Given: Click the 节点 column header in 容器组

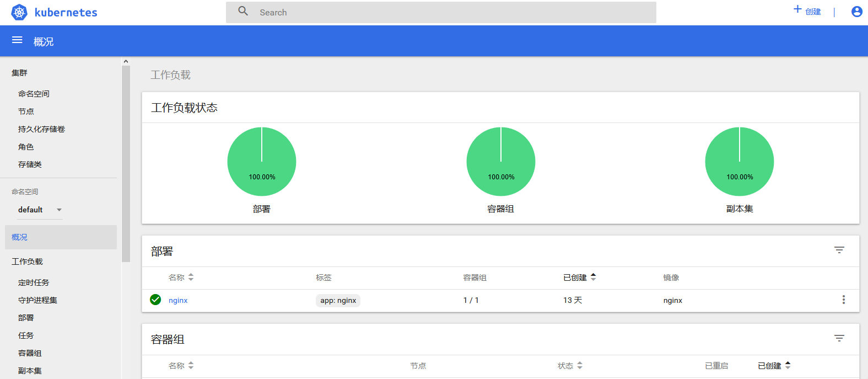Looking at the screenshot, I should (x=418, y=366).
